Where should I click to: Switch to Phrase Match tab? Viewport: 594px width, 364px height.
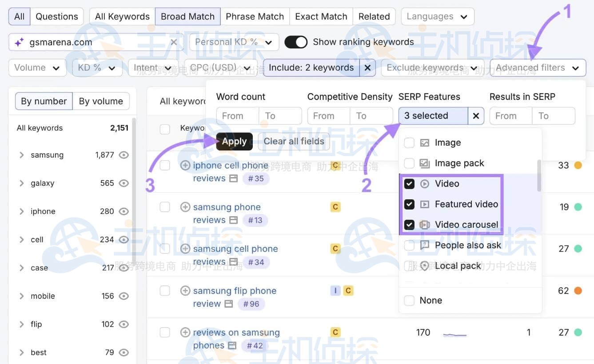tap(255, 17)
